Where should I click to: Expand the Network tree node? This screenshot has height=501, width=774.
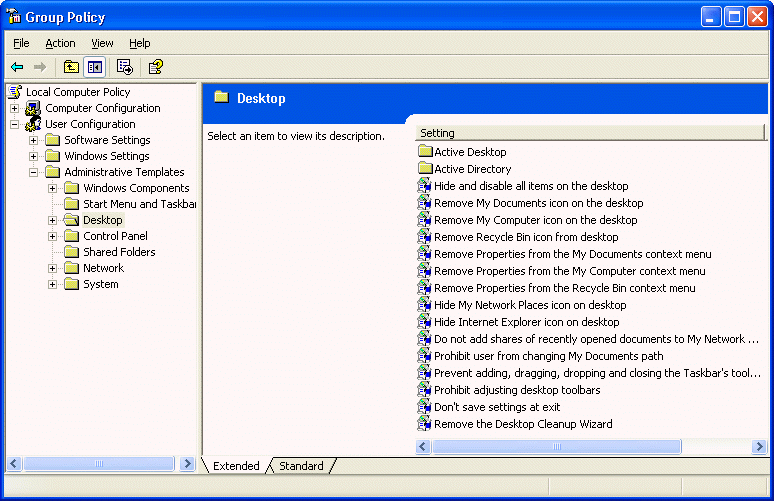click(x=52, y=269)
